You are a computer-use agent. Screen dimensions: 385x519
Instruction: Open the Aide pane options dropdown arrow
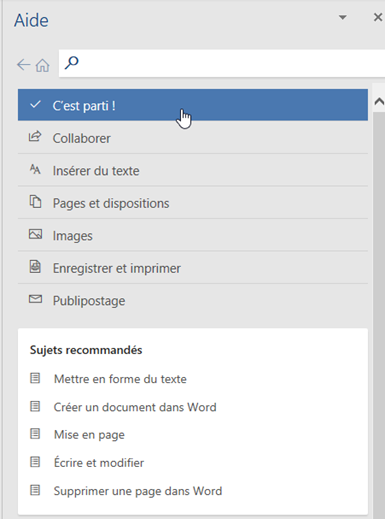pos(343,17)
